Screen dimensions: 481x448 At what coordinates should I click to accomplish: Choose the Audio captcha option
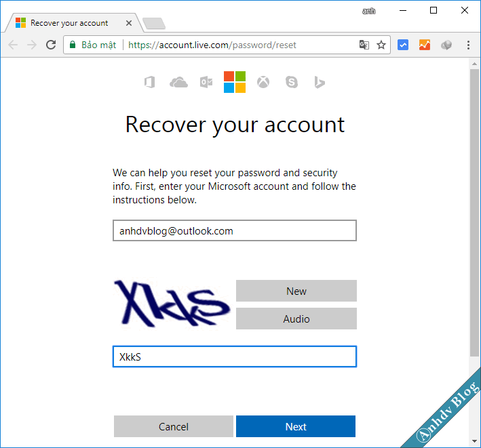pos(296,319)
